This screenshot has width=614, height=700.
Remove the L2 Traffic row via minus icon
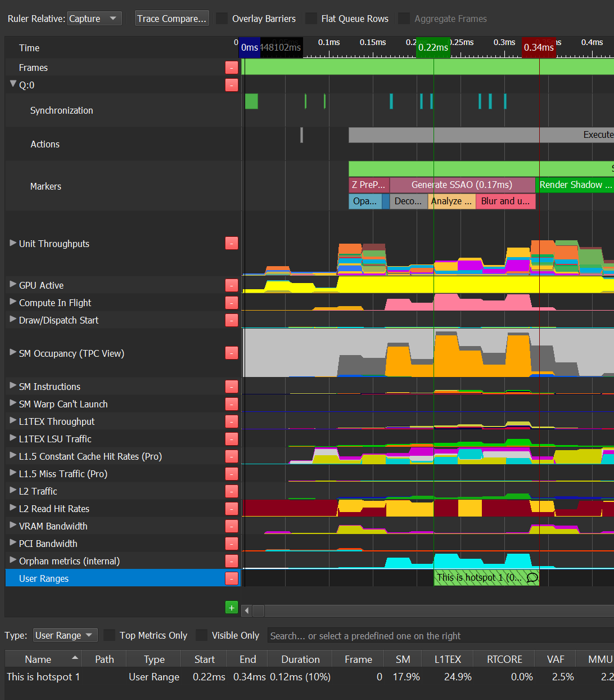(x=231, y=491)
